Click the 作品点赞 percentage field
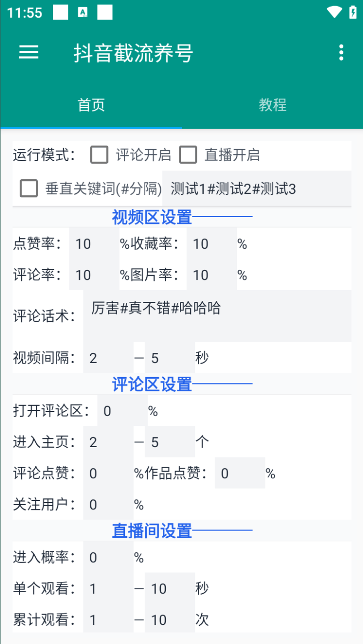Screen dimensions: 363x644 240,473
